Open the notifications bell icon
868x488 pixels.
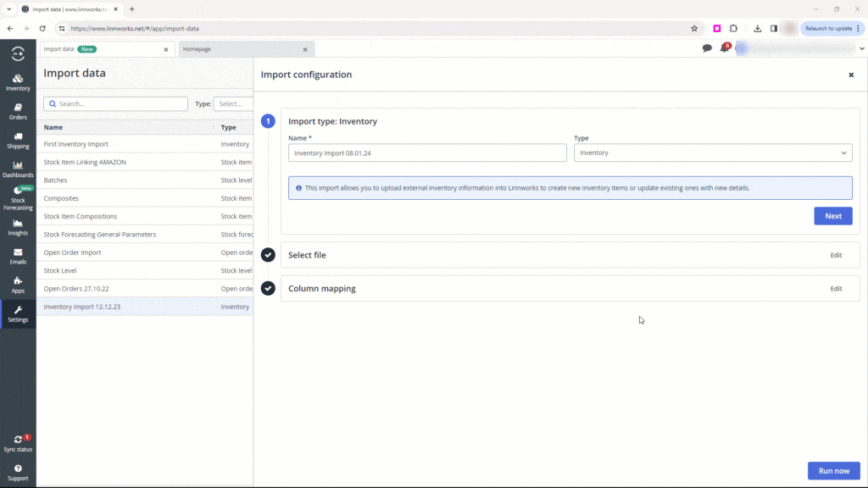pyautogui.click(x=724, y=48)
